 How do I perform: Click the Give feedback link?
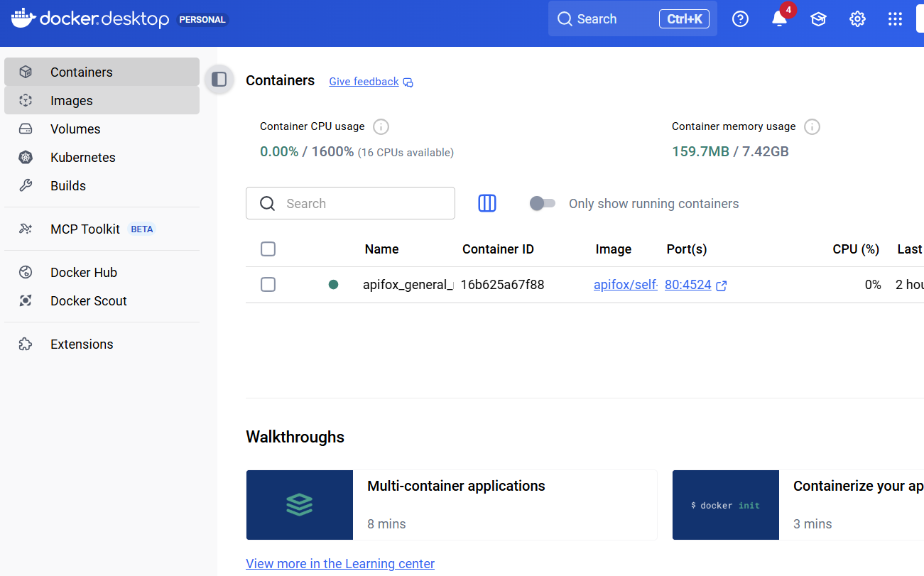pyautogui.click(x=364, y=82)
